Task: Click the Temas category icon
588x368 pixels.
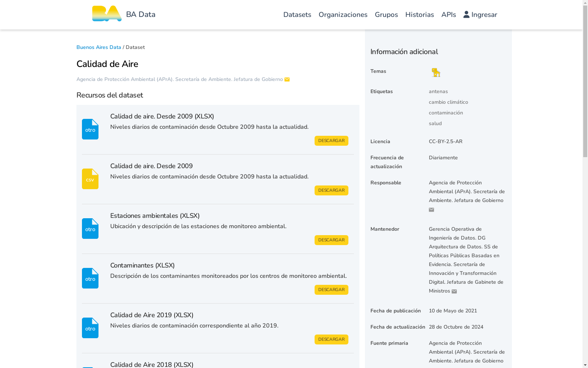Action: [x=436, y=72]
